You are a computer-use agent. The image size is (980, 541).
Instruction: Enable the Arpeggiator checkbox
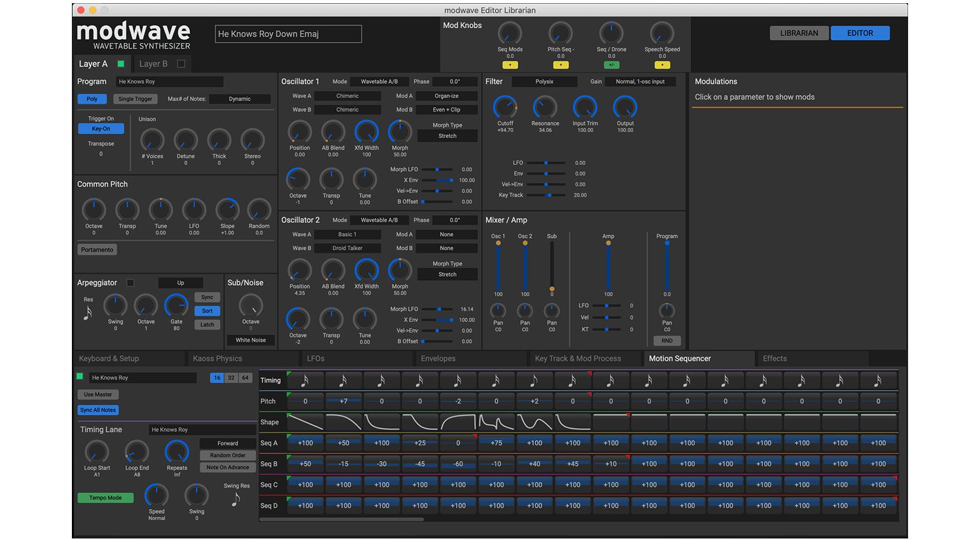tap(130, 283)
